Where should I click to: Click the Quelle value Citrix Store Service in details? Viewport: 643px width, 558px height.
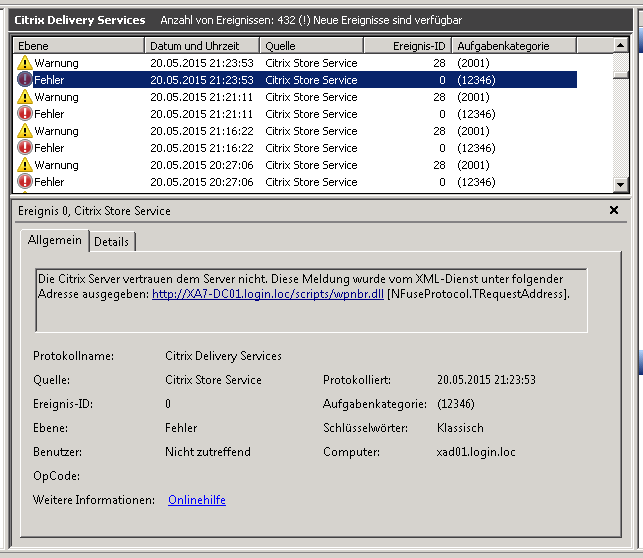pos(213,380)
